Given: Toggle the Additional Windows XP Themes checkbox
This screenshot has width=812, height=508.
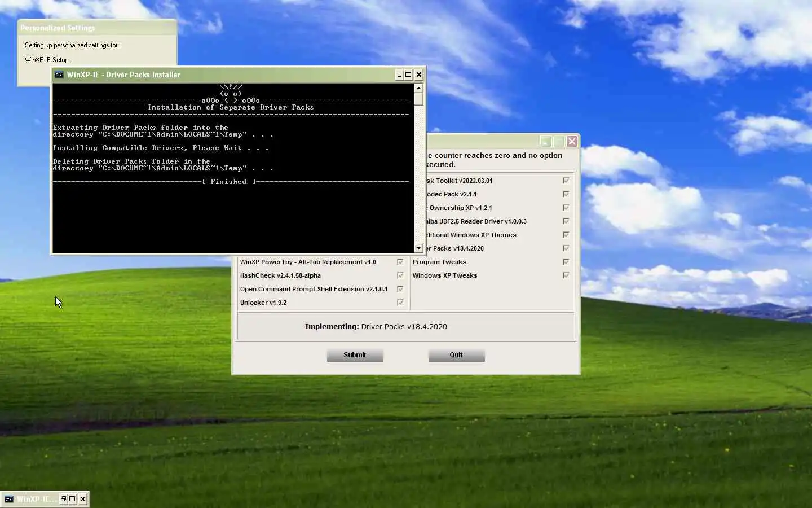Looking at the screenshot, I should pyautogui.click(x=566, y=235).
